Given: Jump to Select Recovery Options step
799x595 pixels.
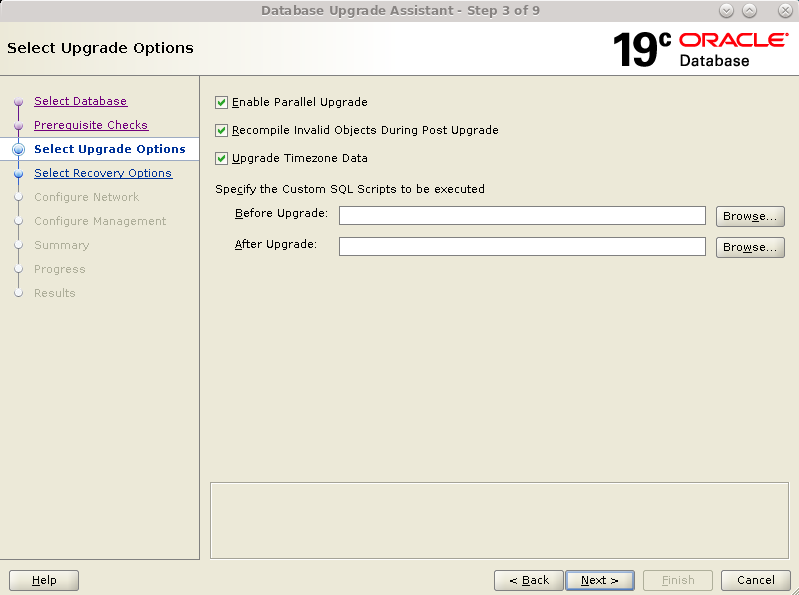Looking at the screenshot, I should click(x=103, y=173).
